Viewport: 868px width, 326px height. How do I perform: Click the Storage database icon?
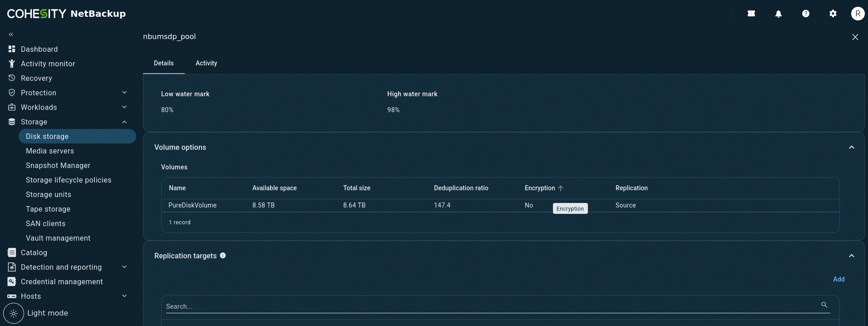tap(12, 122)
